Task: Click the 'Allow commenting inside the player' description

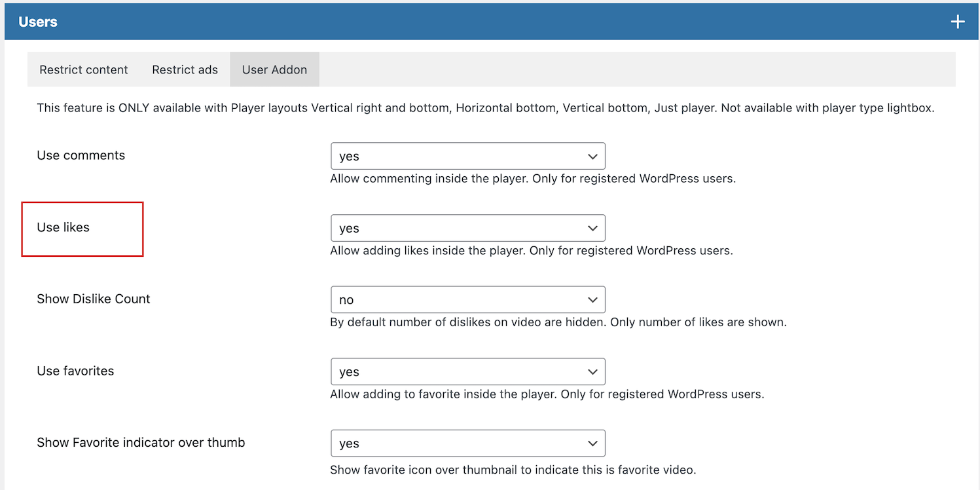Action: (533, 178)
